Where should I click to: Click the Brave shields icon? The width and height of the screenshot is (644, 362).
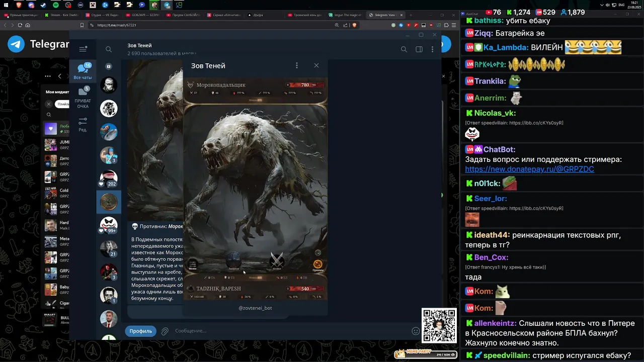354,25
